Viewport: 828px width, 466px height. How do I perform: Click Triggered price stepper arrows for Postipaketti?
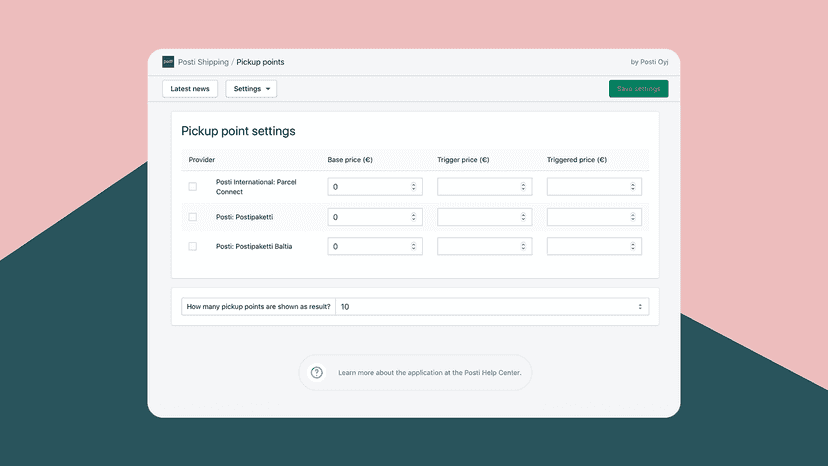pyautogui.click(x=633, y=217)
